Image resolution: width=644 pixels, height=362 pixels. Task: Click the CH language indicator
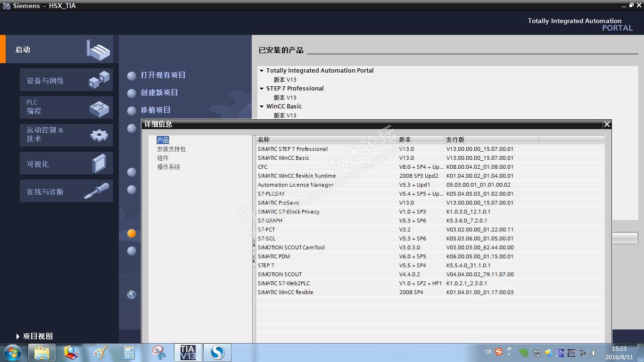coord(488,352)
